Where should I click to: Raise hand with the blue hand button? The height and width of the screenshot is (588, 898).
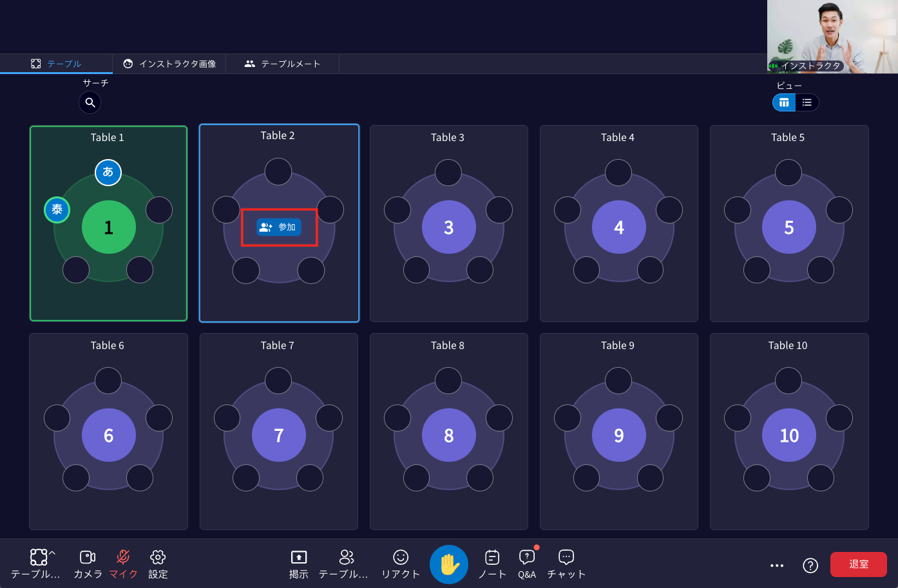[x=449, y=565]
